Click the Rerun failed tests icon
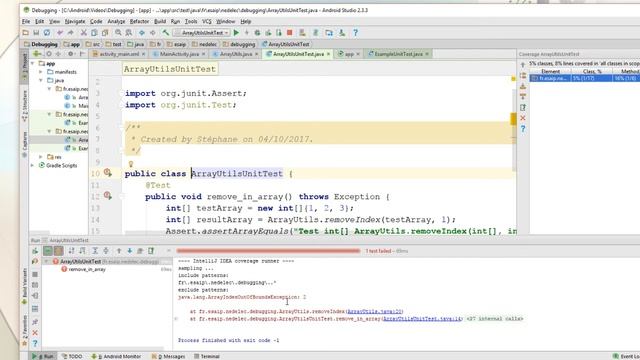 click(35, 261)
